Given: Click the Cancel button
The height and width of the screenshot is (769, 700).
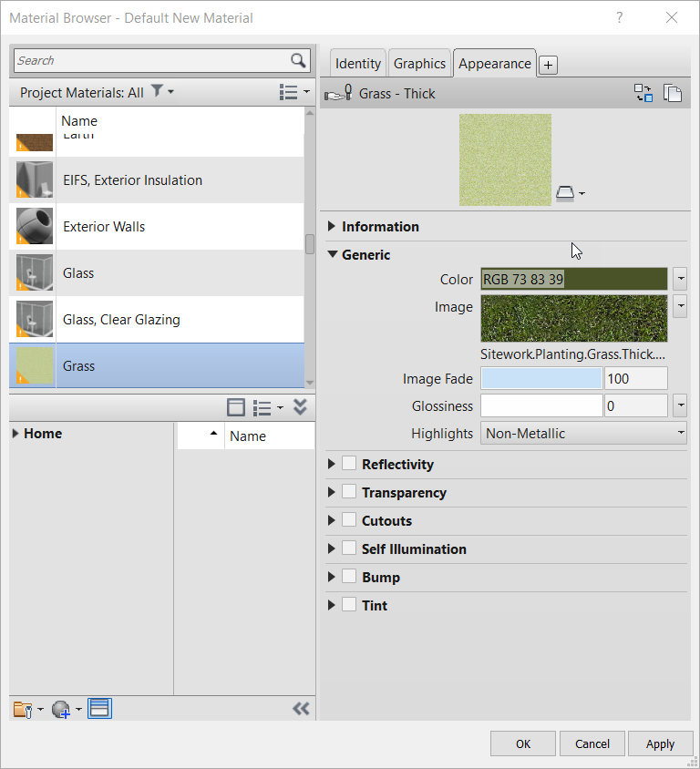Looking at the screenshot, I should (x=592, y=744).
